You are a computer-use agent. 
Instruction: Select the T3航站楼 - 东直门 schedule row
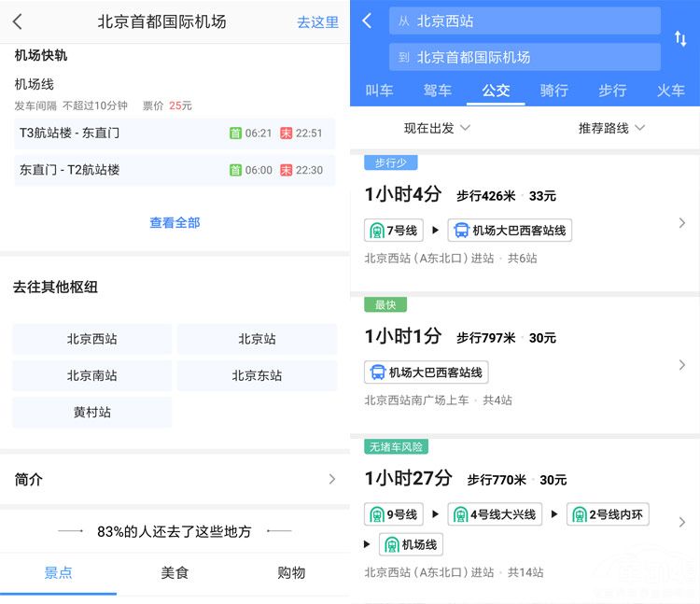[175, 133]
